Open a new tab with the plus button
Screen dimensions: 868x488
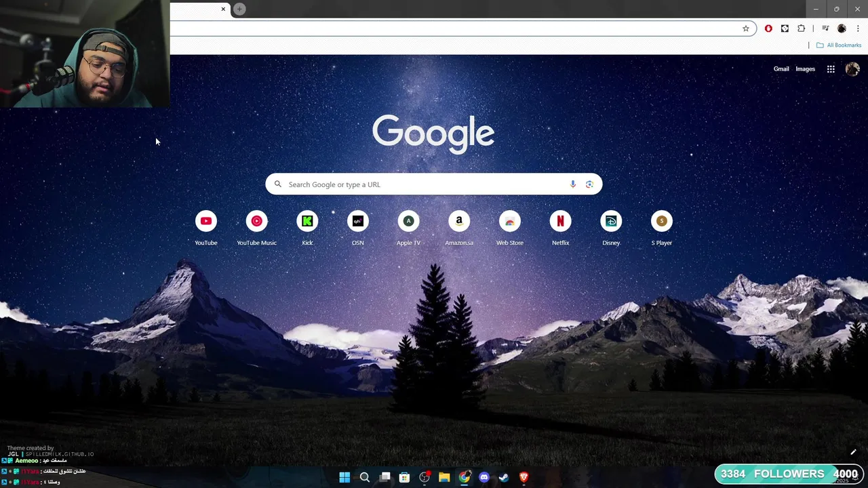tap(239, 9)
